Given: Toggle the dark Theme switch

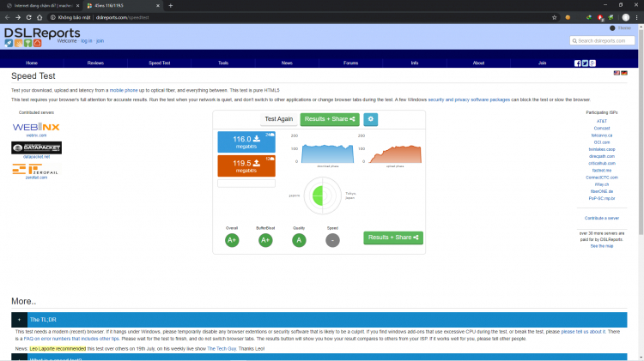Looking at the screenshot, I should (x=612, y=28).
